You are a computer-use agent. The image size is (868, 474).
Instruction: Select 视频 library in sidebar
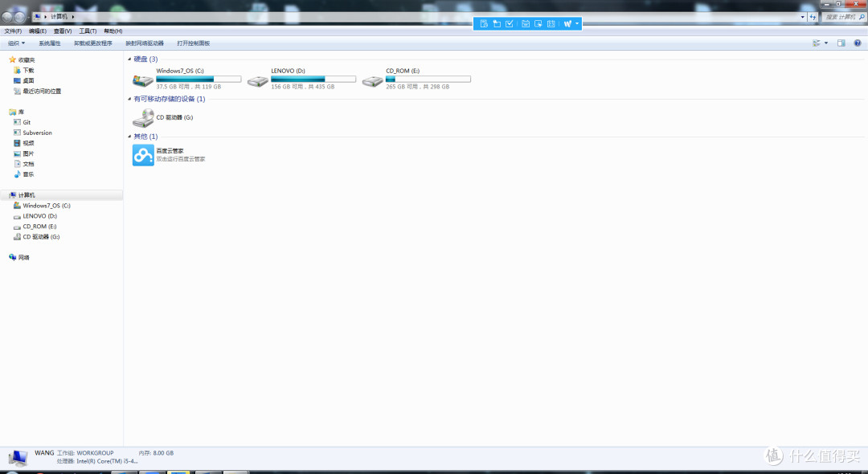click(x=28, y=143)
